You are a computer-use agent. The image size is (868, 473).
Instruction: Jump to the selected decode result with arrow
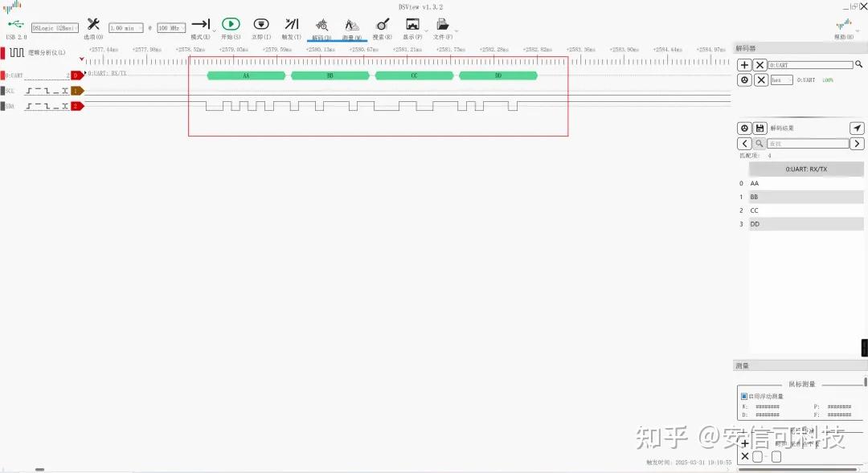click(x=857, y=128)
